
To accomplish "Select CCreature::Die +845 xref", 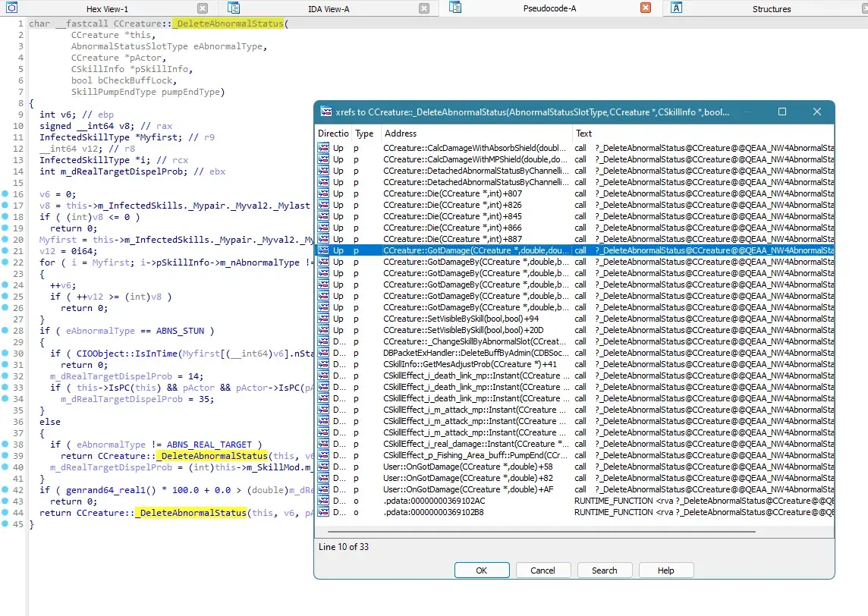I will tap(574, 216).
